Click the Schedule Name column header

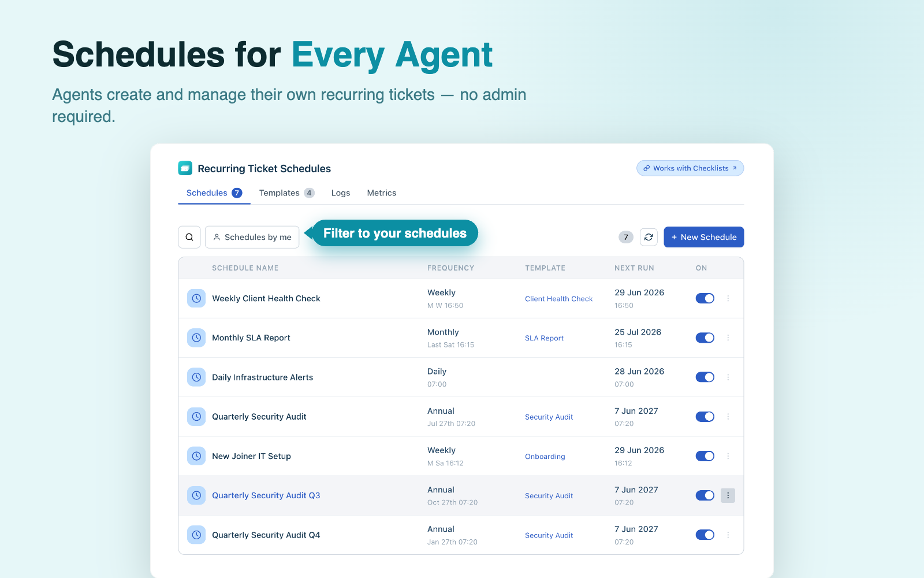(245, 268)
